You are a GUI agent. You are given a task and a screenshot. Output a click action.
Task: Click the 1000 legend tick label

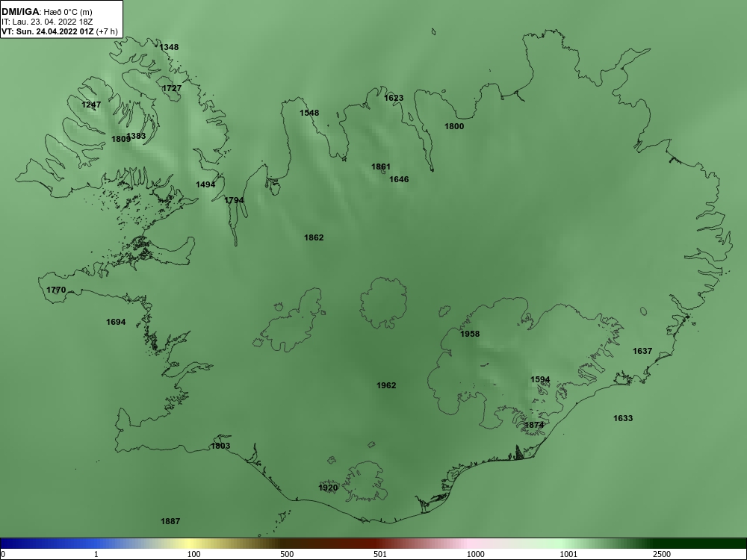pos(475,554)
